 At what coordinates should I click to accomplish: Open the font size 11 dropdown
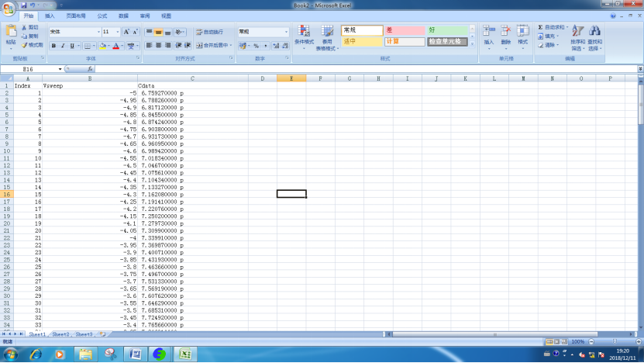pos(118,32)
